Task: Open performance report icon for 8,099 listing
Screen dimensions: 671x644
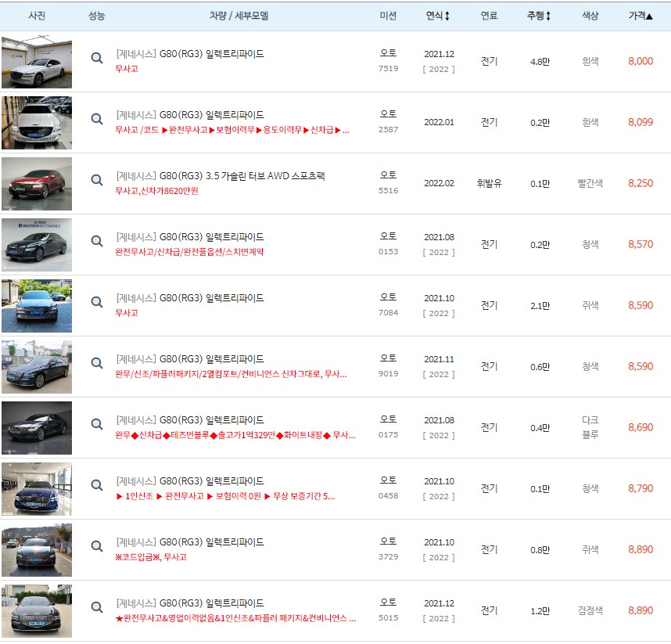Action: tap(97, 119)
